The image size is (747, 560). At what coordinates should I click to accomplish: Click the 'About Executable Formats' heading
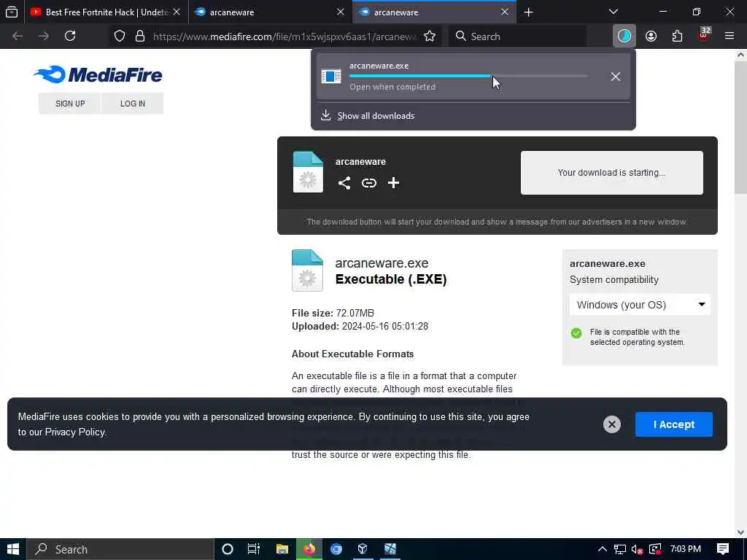coord(352,354)
